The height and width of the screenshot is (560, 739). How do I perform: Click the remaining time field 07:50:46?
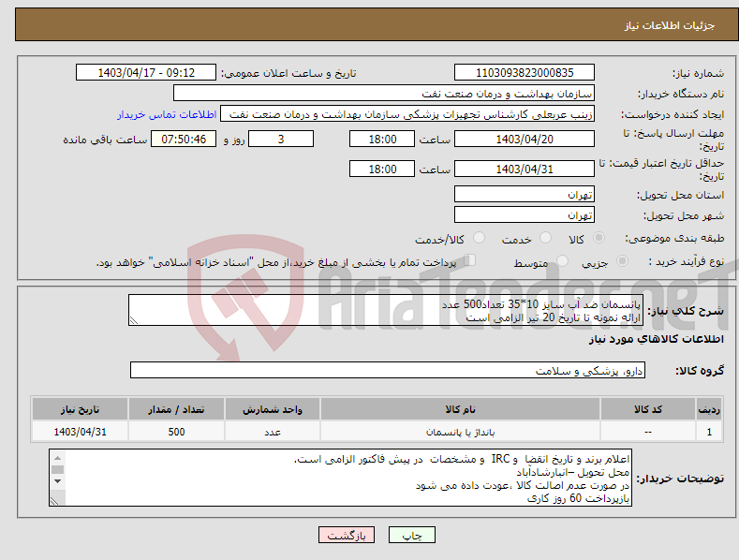[x=184, y=139]
